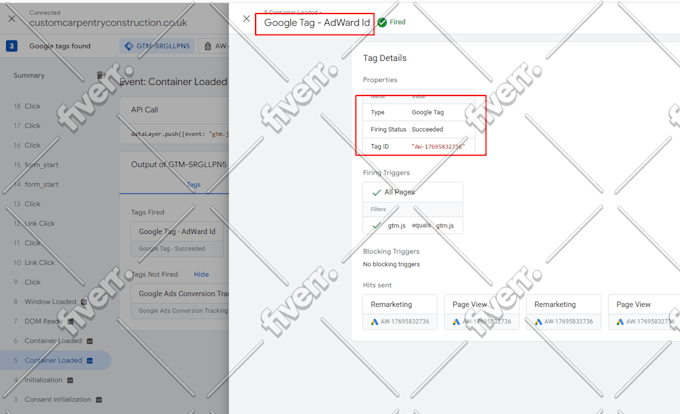Clear events with the trash icon beside Summary
680x414 pixels.
click(100, 75)
